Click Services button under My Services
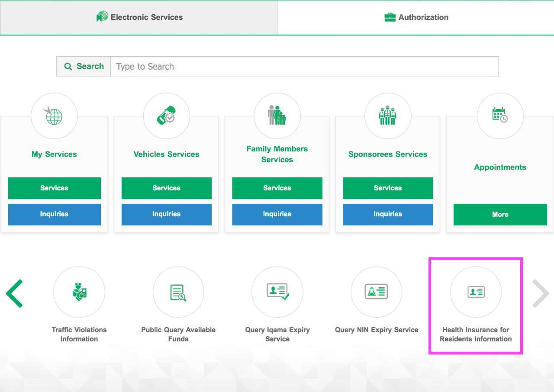 pos(54,188)
